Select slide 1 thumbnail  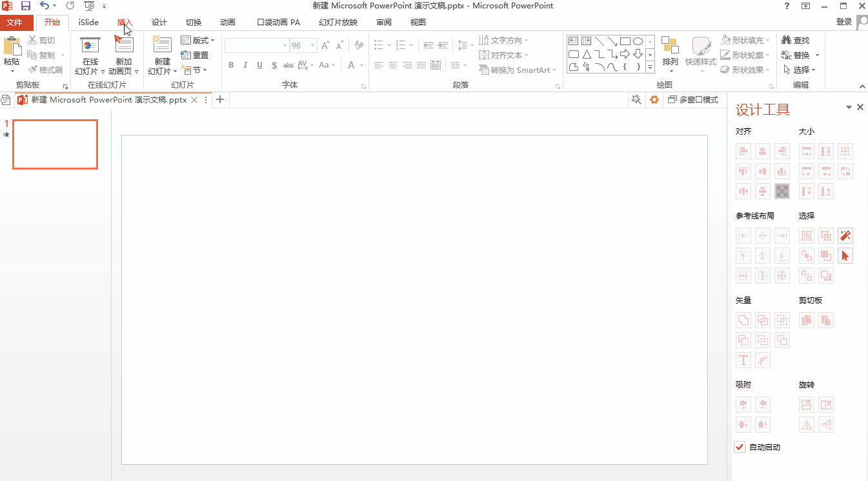point(56,144)
